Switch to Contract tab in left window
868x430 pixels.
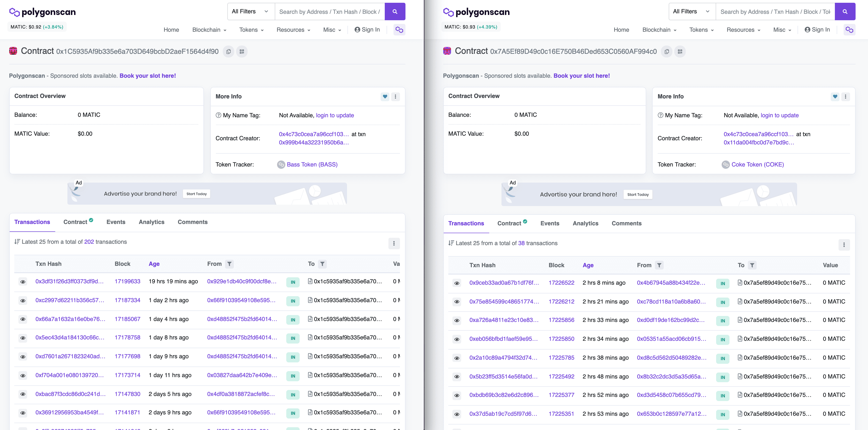[78, 222]
